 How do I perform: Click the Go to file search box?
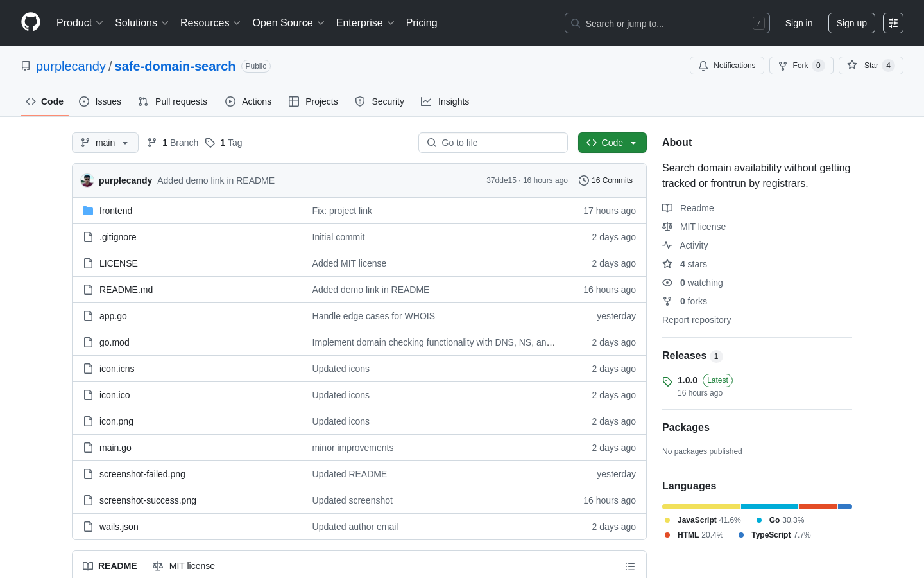pyautogui.click(x=493, y=143)
